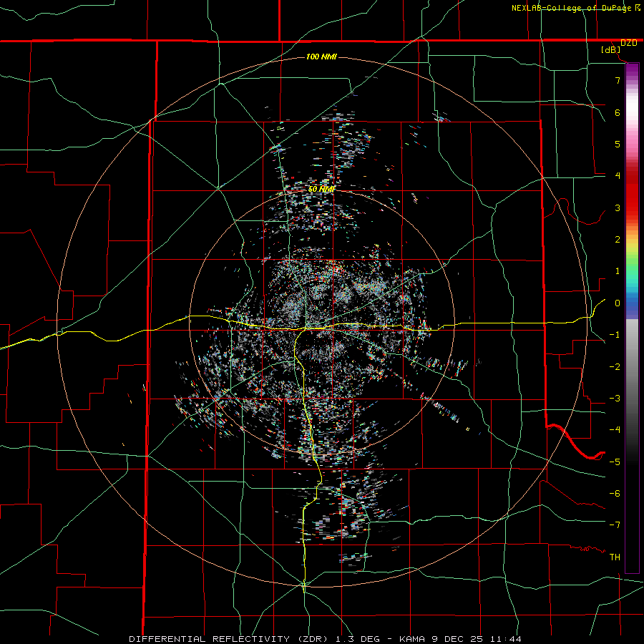Click the "KAMA" radar station identifier

pyautogui.click(x=412, y=639)
